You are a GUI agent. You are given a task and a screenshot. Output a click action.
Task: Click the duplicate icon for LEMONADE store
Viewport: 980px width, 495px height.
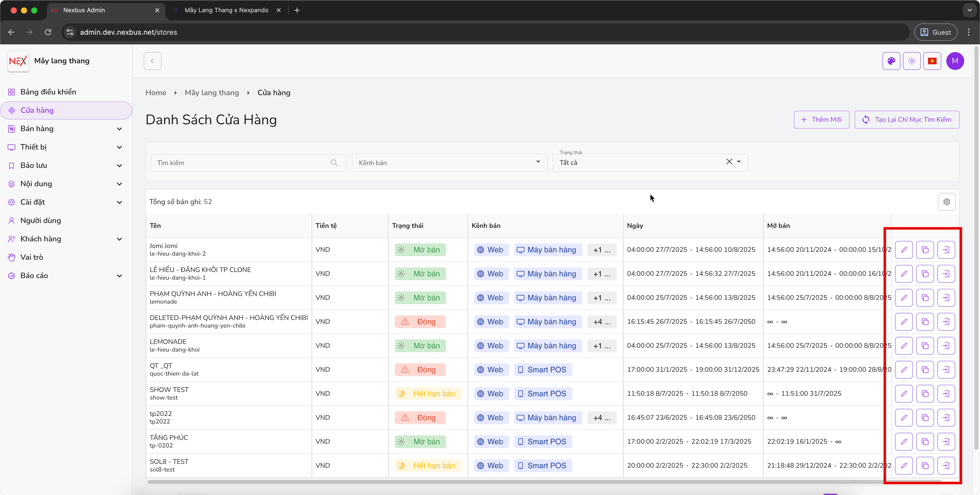point(925,346)
